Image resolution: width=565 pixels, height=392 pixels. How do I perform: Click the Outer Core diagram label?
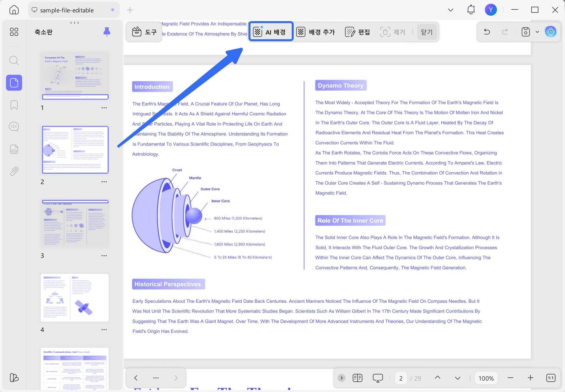[x=210, y=189]
